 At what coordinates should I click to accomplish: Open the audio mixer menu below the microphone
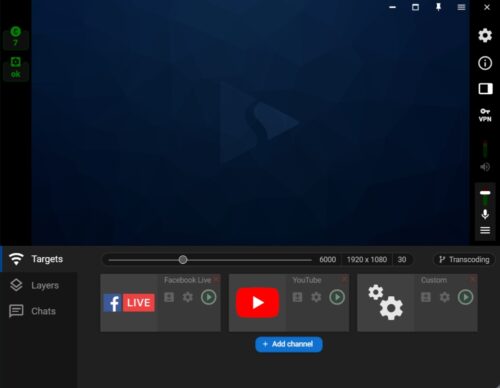click(x=485, y=230)
